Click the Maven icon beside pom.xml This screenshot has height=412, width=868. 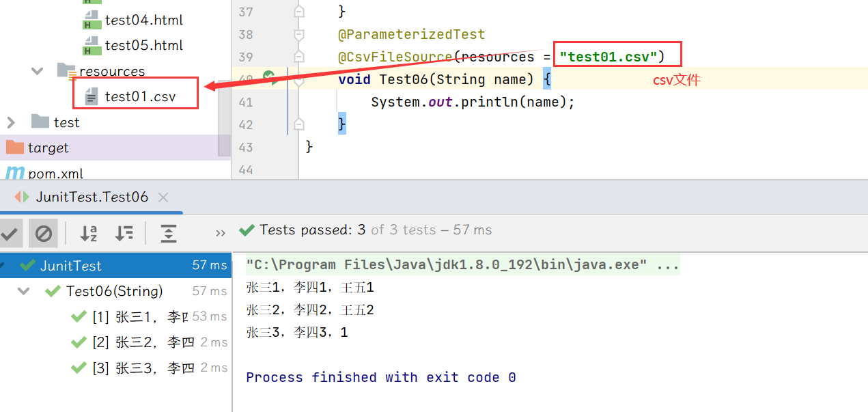tap(14, 173)
